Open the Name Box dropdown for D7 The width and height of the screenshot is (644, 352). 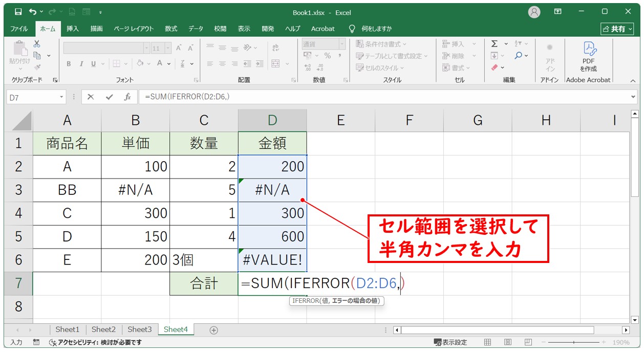tap(62, 97)
